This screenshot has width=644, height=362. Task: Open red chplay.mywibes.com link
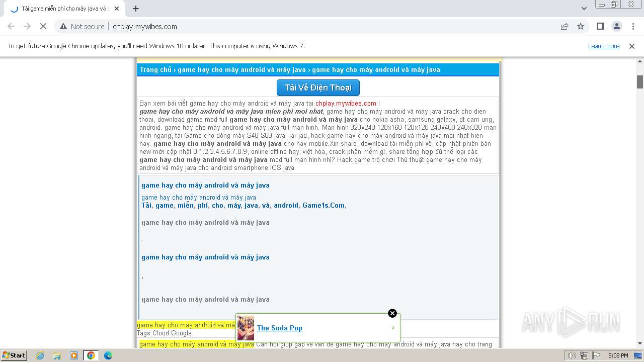(346, 104)
